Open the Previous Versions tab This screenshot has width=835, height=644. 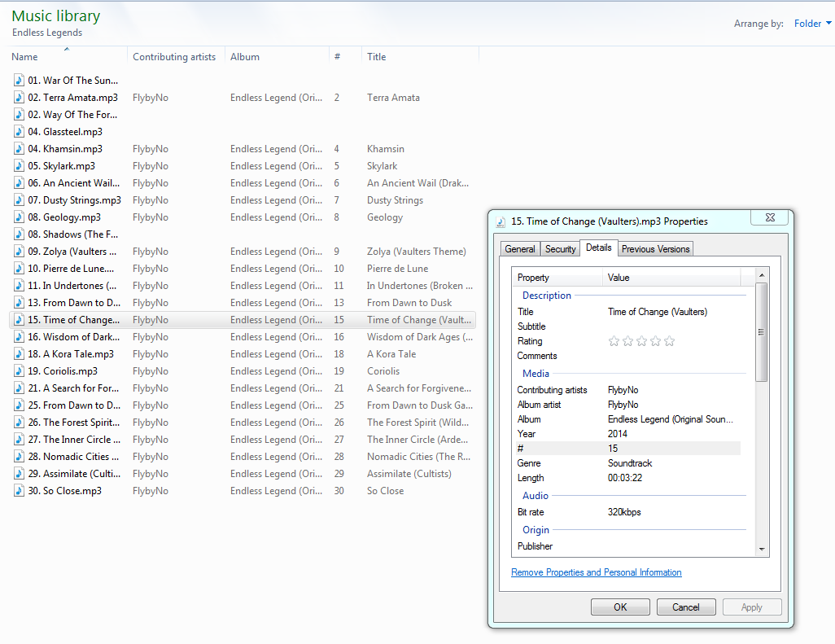click(x=655, y=249)
